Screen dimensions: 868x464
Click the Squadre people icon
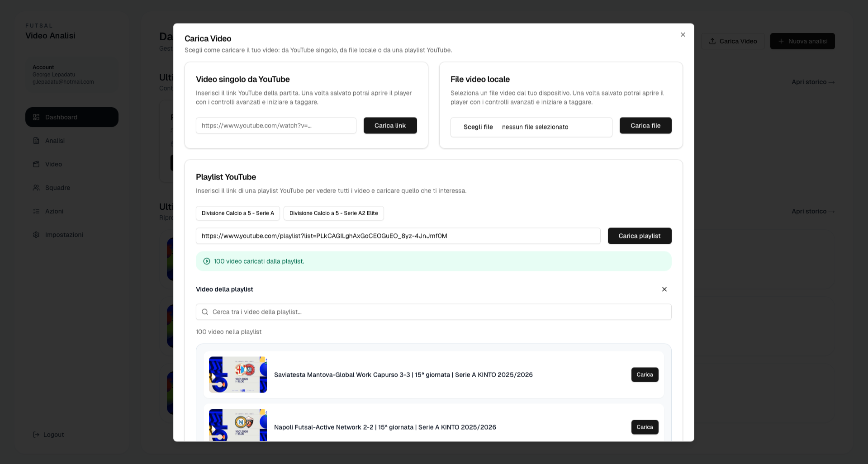[36, 188]
